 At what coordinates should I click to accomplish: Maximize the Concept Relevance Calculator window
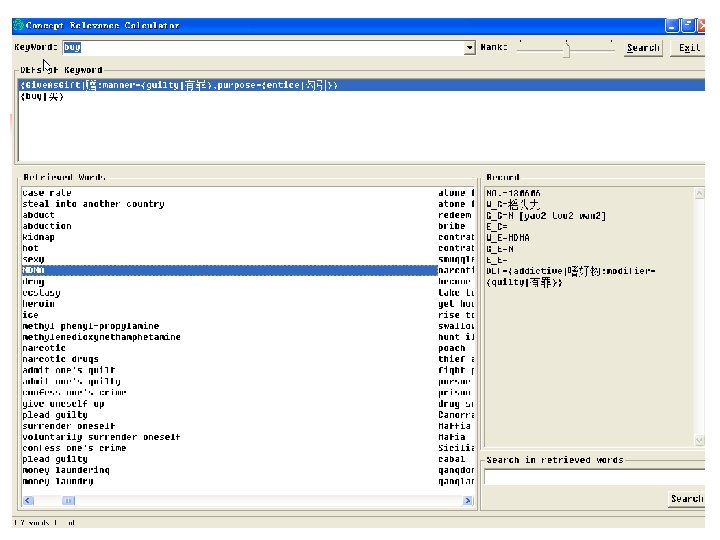pyautogui.click(x=686, y=25)
